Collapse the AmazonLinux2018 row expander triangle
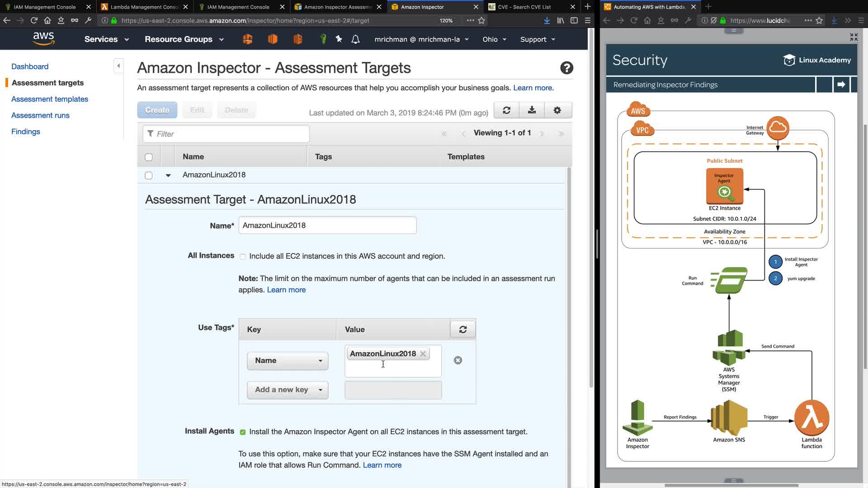The height and width of the screenshot is (488, 868). 168,175
